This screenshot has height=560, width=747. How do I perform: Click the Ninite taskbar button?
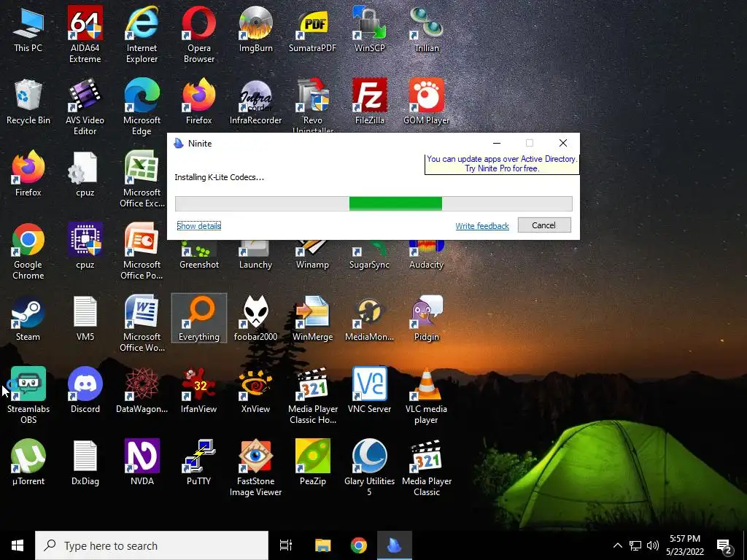click(395, 545)
